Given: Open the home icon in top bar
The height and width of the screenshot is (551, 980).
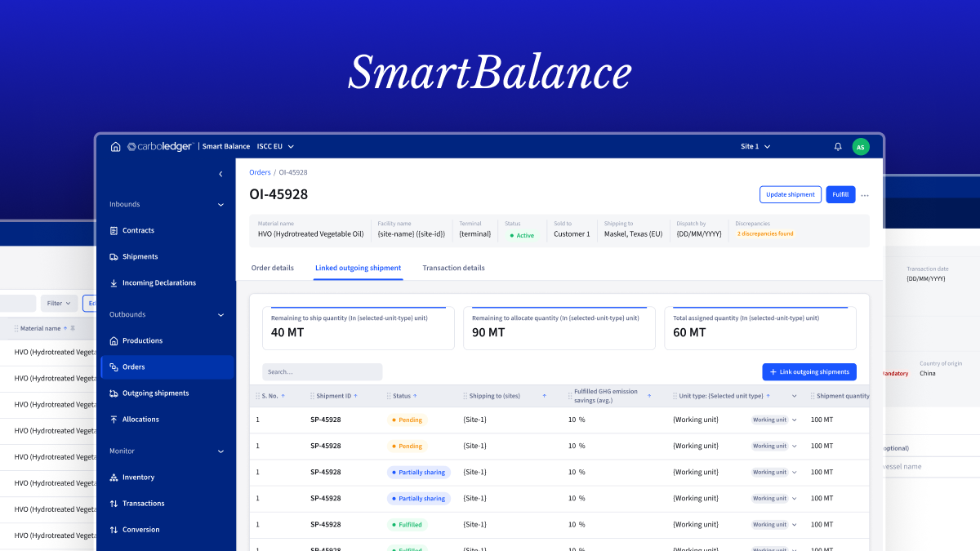Looking at the screenshot, I should point(115,147).
